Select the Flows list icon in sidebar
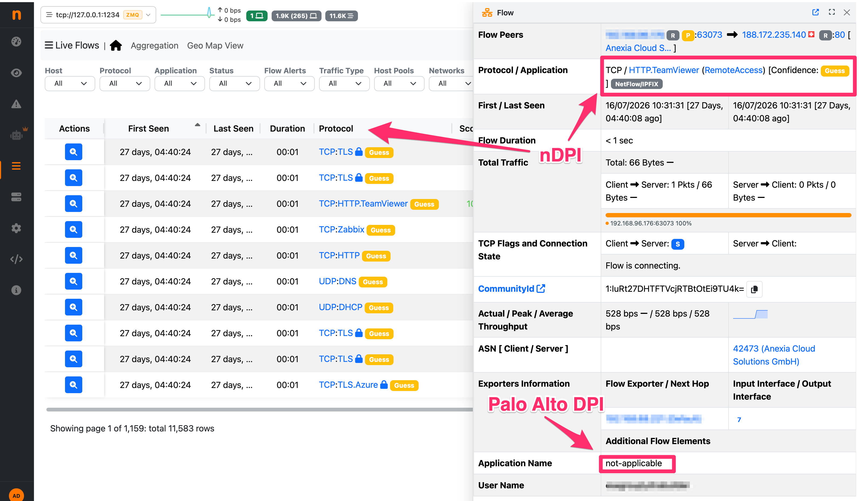The width and height of the screenshot is (868, 501). tap(16, 166)
